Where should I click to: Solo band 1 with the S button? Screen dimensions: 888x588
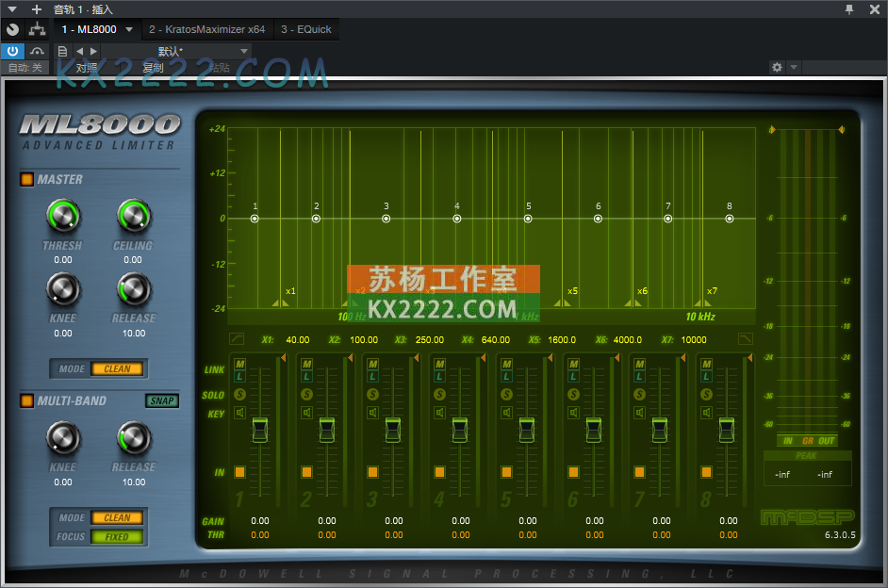pos(240,394)
